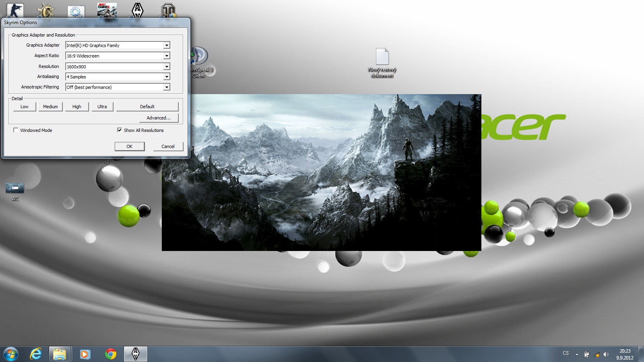Set detail preset to Medium
This screenshot has width=644, height=362.
50,107
